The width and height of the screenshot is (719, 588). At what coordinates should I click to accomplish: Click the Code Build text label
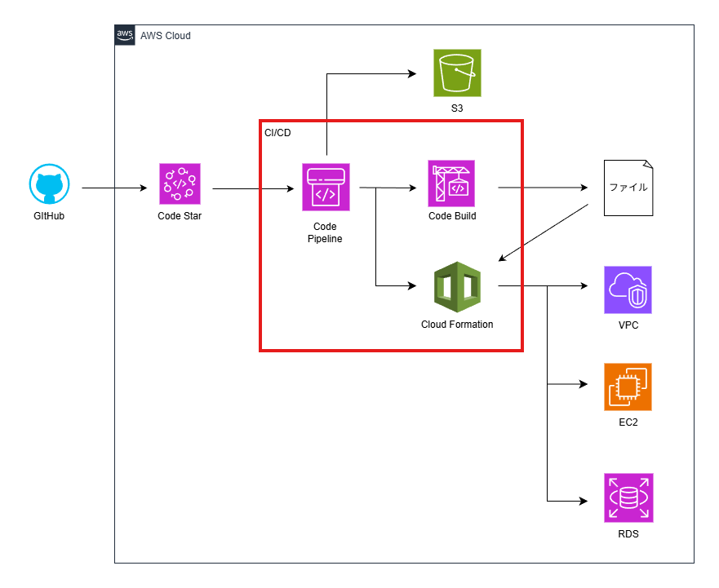coord(452,216)
